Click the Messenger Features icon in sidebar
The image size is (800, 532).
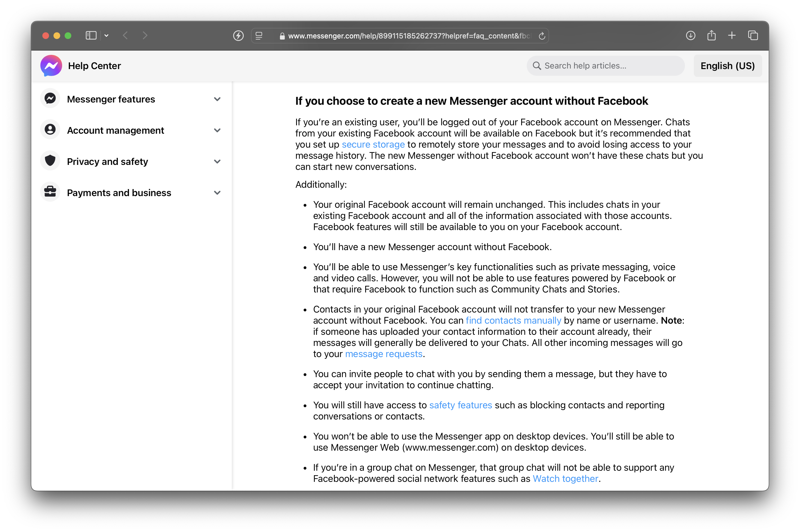coord(50,99)
